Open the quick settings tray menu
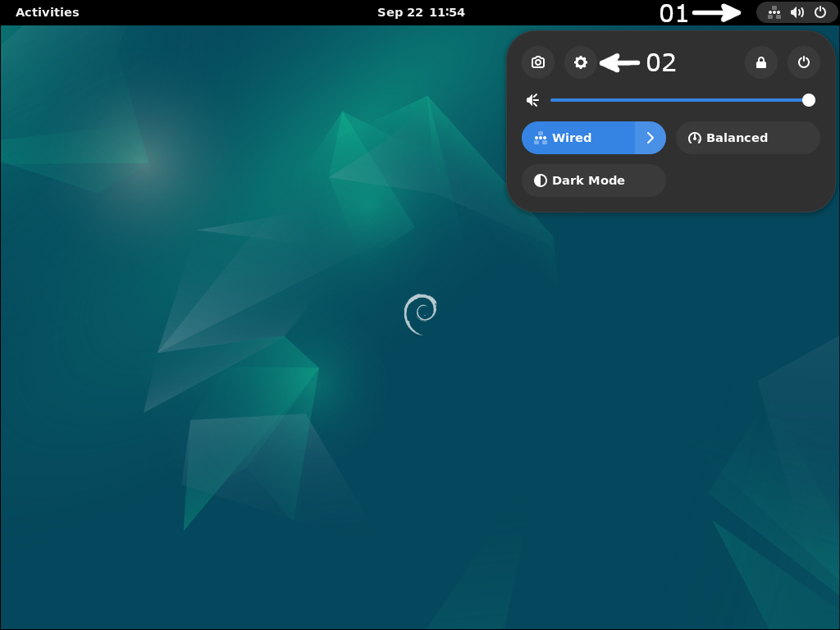The width and height of the screenshot is (840, 630). [797, 12]
